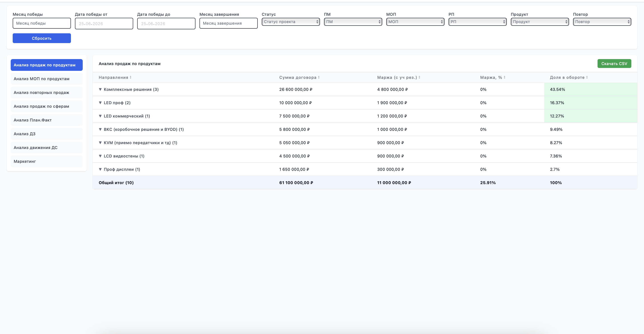
Task: Sort by Маржа (с уч рез.) icon
Action: coord(419,77)
